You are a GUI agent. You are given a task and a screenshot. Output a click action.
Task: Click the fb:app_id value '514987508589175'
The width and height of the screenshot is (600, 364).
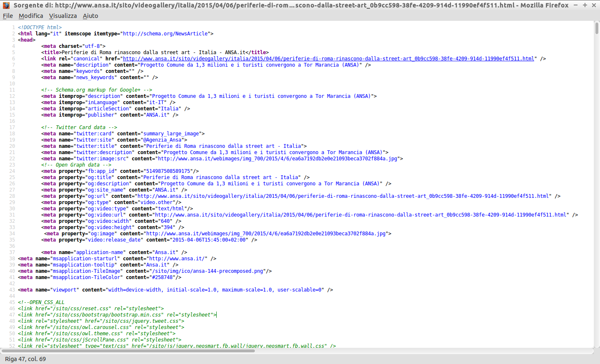(x=168, y=171)
